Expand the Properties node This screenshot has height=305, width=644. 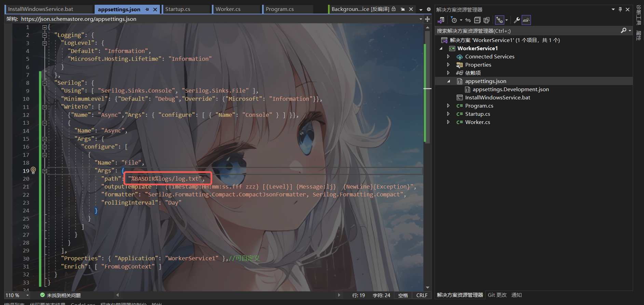[x=448, y=65]
